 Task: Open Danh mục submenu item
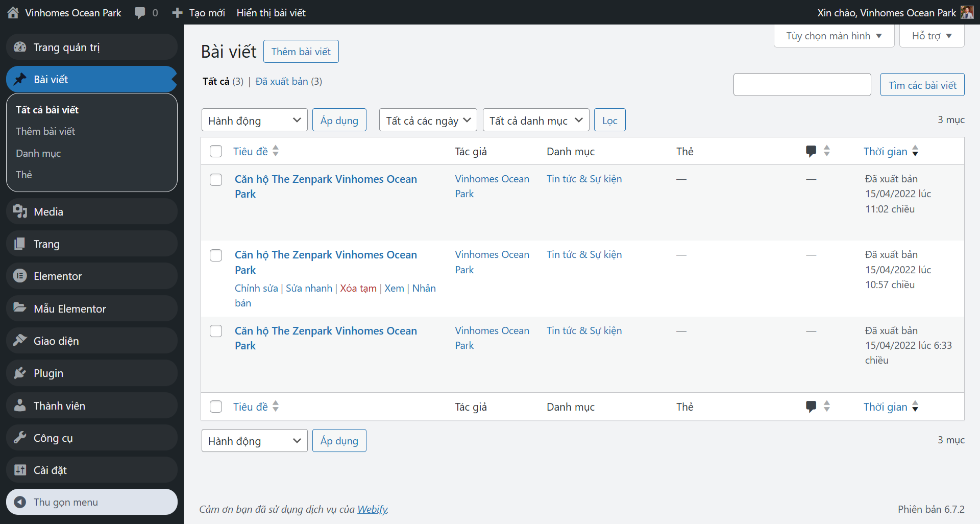tap(38, 153)
